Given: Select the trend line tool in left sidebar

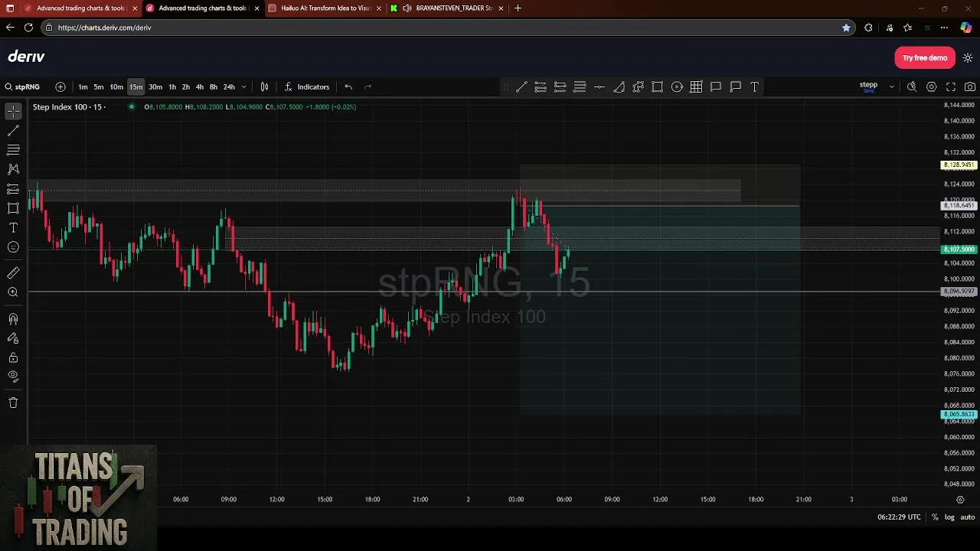Looking at the screenshot, I should tap(13, 131).
